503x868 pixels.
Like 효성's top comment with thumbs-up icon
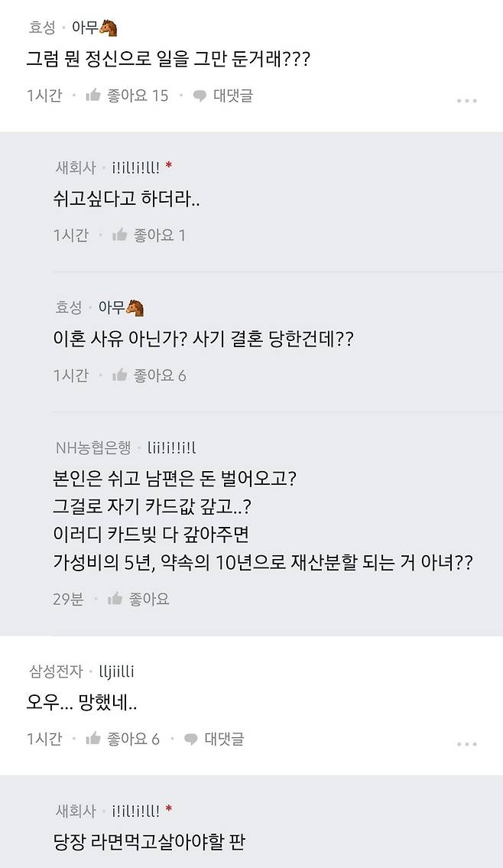pyautogui.click(x=92, y=96)
